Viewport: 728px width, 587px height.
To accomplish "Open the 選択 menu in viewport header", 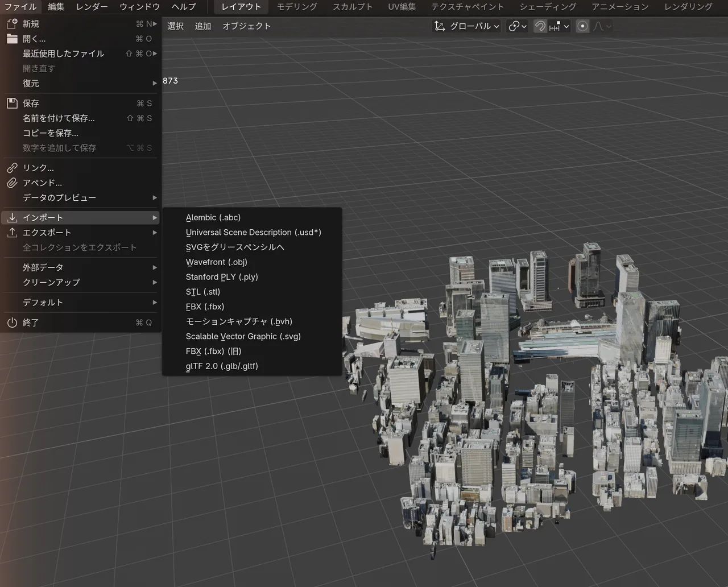I will point(176,26).
